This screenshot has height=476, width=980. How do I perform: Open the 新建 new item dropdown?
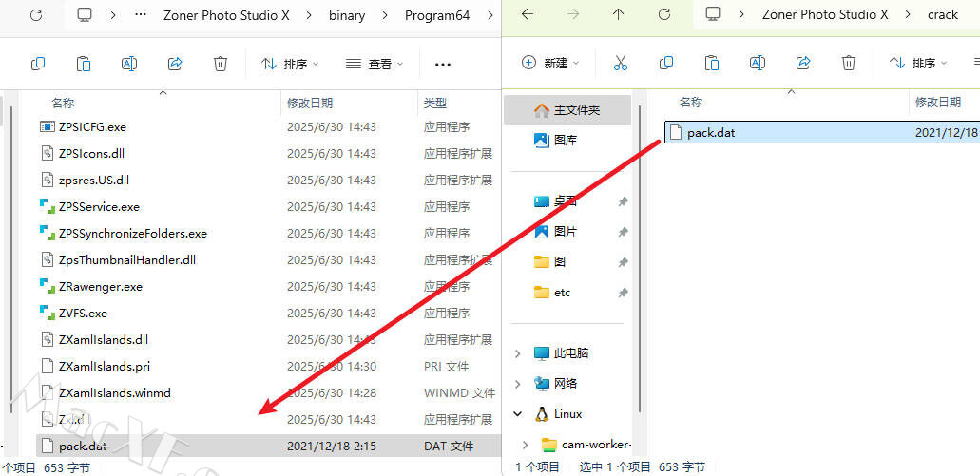click(x=550, y=63)
